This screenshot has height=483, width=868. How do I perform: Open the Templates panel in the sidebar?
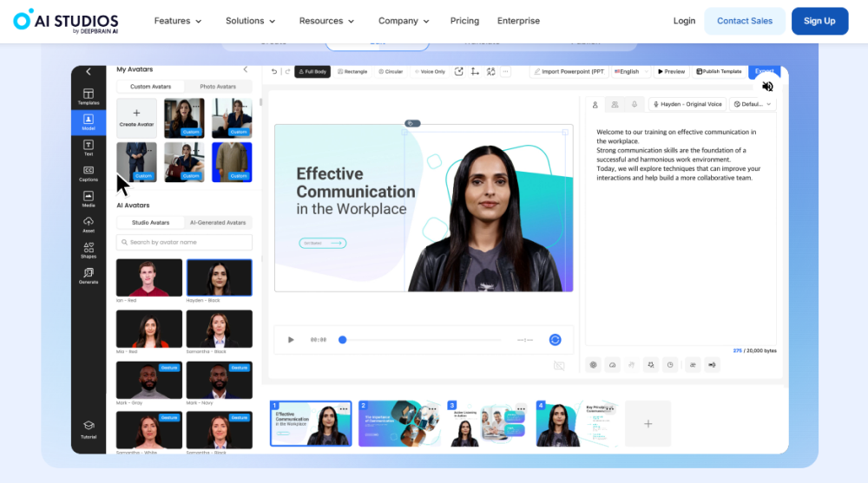coord(88,96)
